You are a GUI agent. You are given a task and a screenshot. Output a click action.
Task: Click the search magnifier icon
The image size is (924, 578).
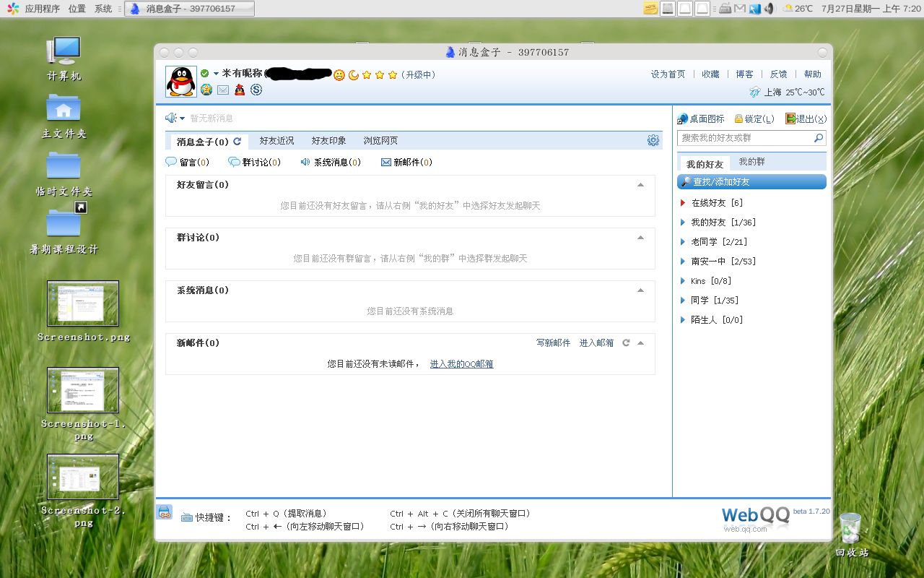(x=819, y=138)
